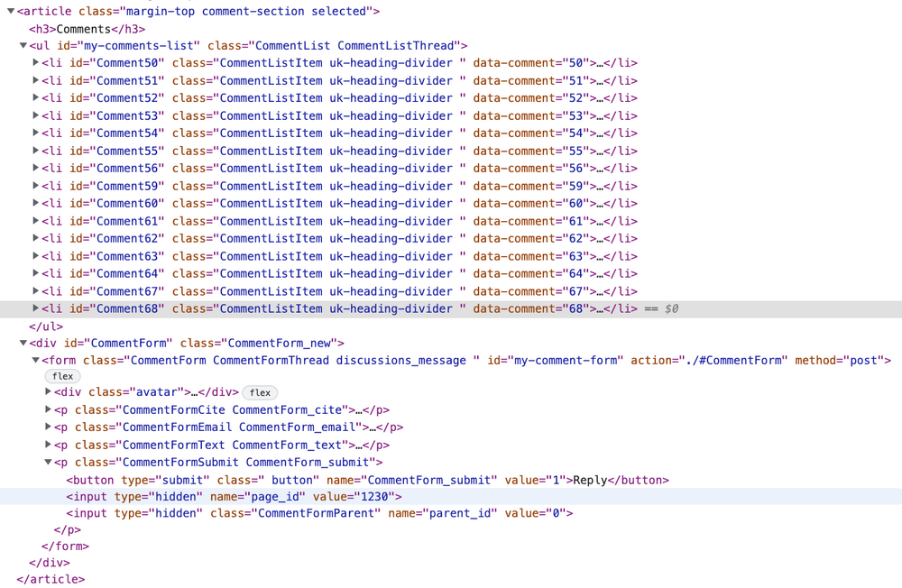Collapse the my-comments-list ul element
Viewport: 902px width, 588px height.
(x=23, y=46)
